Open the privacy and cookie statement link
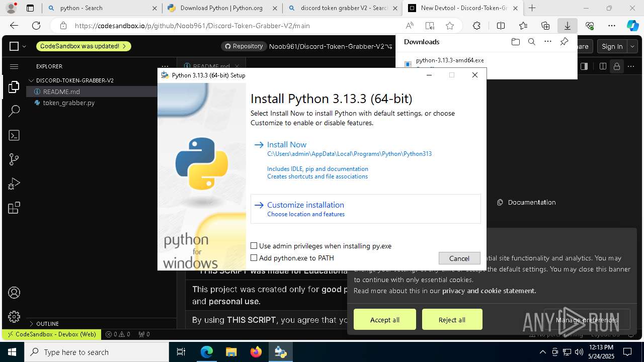 [x=489, y=291]
